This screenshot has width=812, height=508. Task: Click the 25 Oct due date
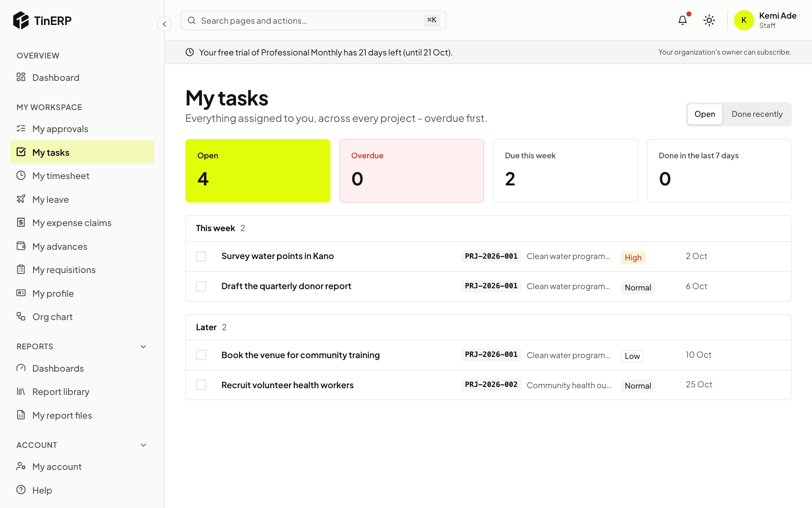click(x=699, y=384)
